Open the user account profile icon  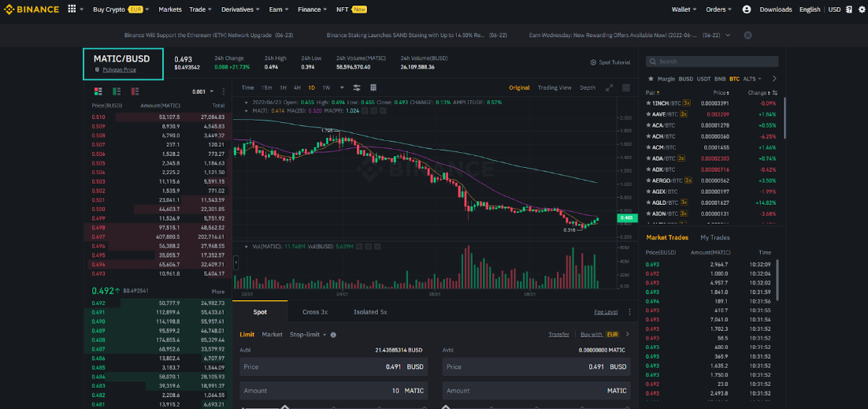pos(746,9)
